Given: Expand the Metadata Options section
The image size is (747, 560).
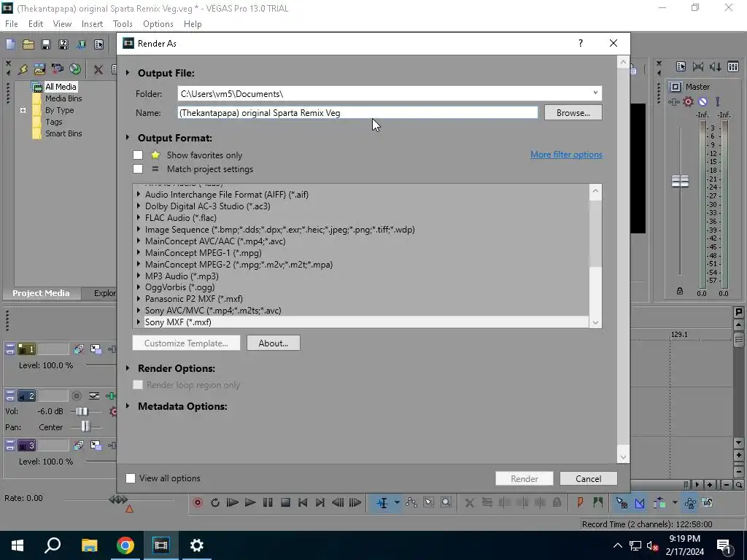Looking at the screenshot, I should pos(128,405).
